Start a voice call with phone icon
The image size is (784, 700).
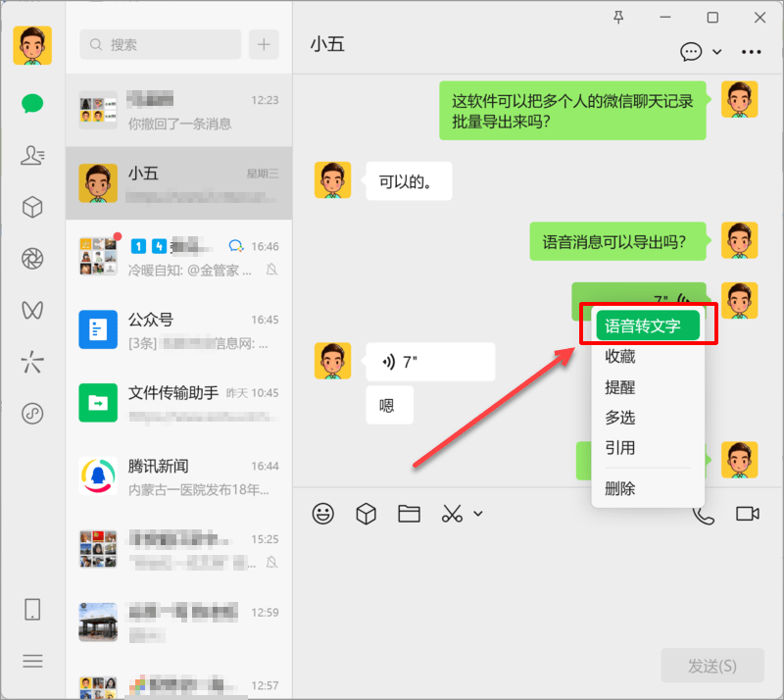point(703,514)
